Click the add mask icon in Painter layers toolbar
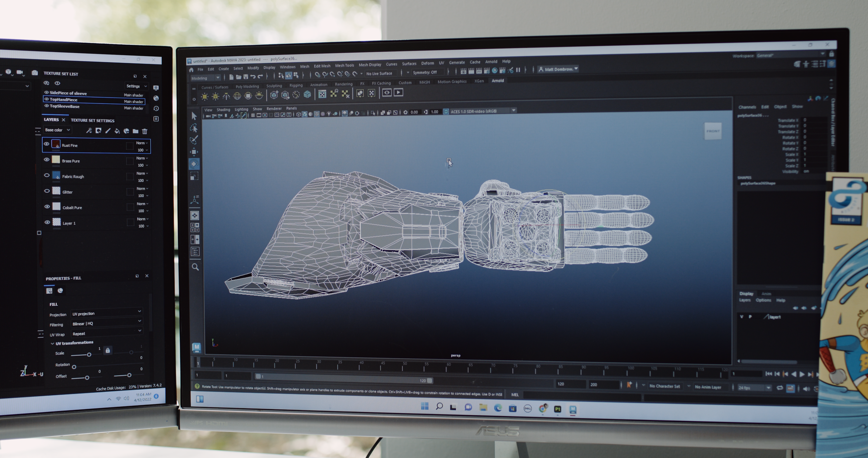Image resolution: width=868 pixels, height=458 pixels. (98, 131)
